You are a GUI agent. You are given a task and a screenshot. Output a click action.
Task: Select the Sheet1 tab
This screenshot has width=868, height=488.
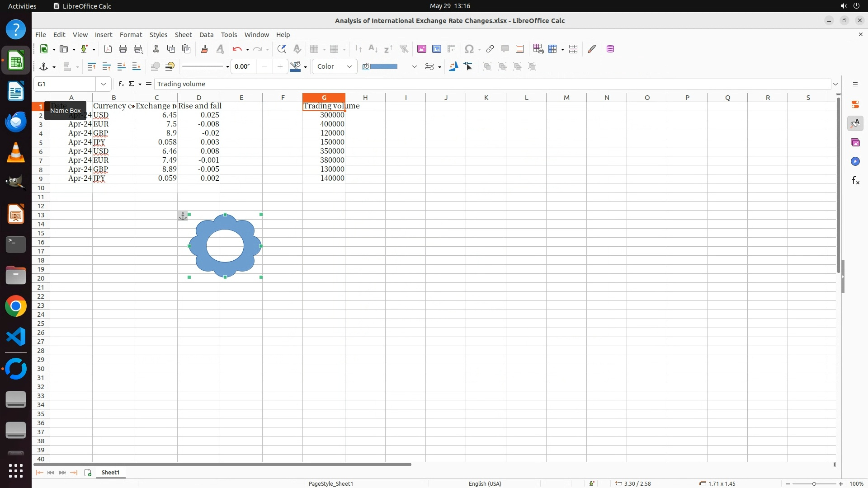110,473
